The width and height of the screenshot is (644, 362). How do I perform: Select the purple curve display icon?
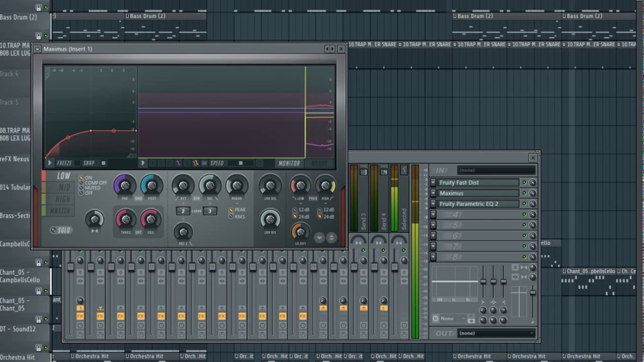[178, 163]
